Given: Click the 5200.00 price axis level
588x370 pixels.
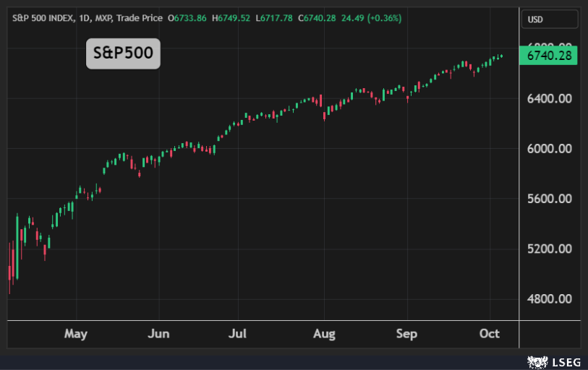Looking at the screenshot, I should [550, 249].
